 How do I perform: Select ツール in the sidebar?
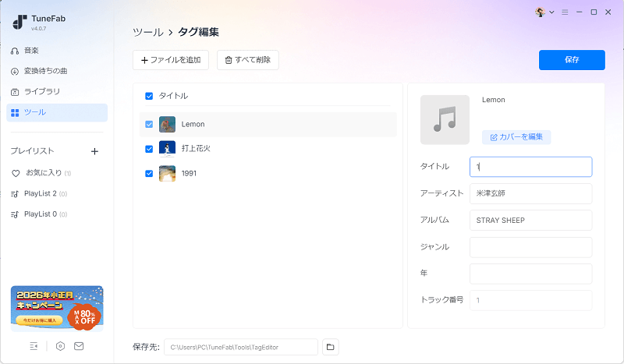tap(57, 112)
